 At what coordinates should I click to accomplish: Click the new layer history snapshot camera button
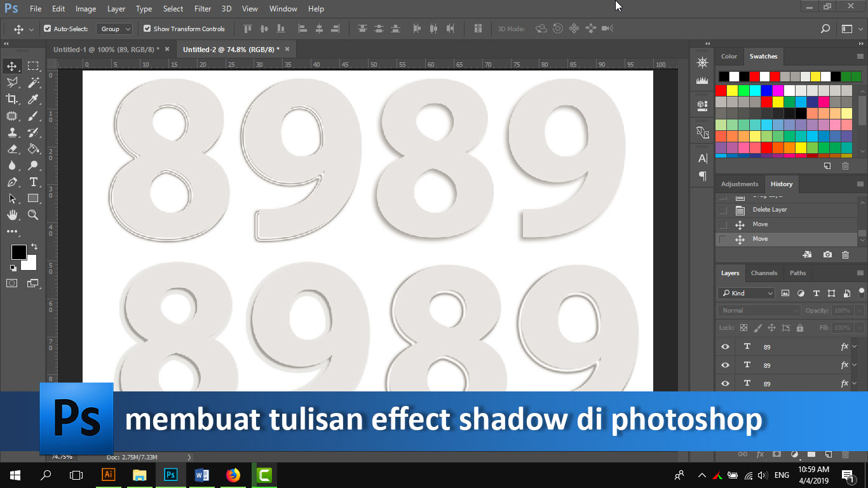coord(827,254)
